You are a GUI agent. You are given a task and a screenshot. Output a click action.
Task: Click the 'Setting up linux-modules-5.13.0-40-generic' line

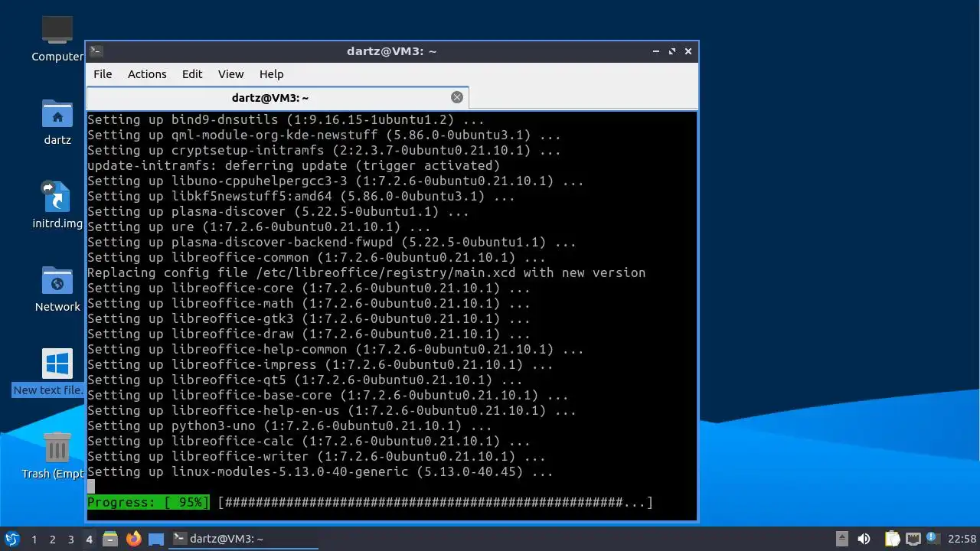click(x=320, y=471)
